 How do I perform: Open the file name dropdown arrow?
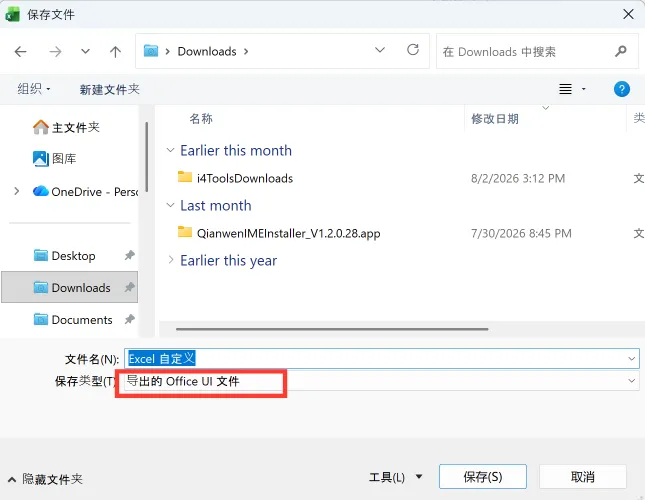(631, 359)
